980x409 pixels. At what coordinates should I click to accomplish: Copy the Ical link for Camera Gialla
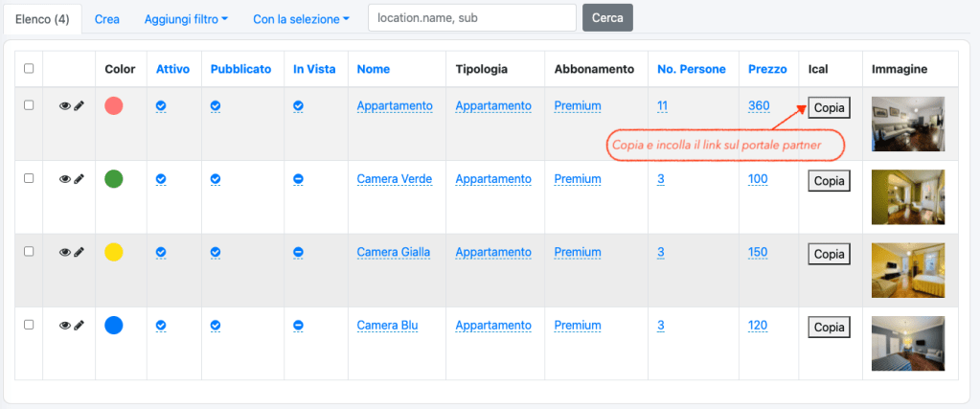point(829,254)
